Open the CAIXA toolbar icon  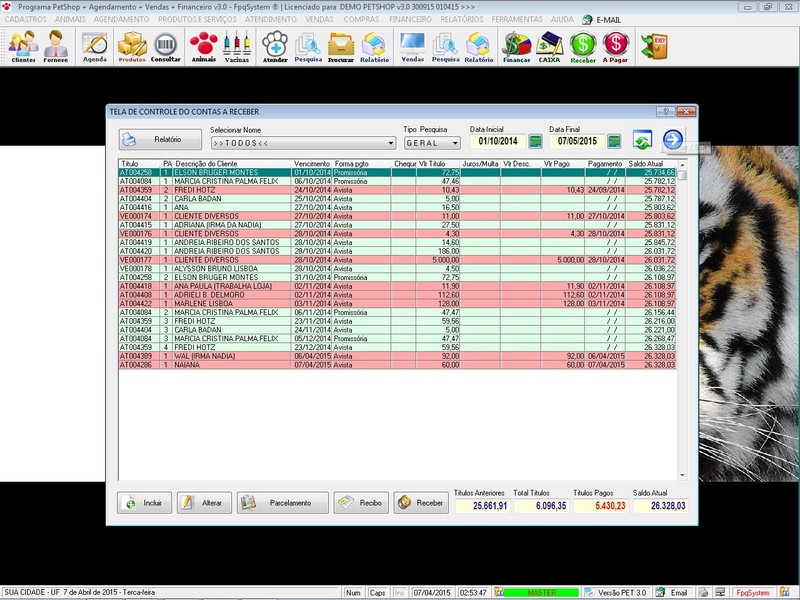pyautogui.click(x=549, y=46)
